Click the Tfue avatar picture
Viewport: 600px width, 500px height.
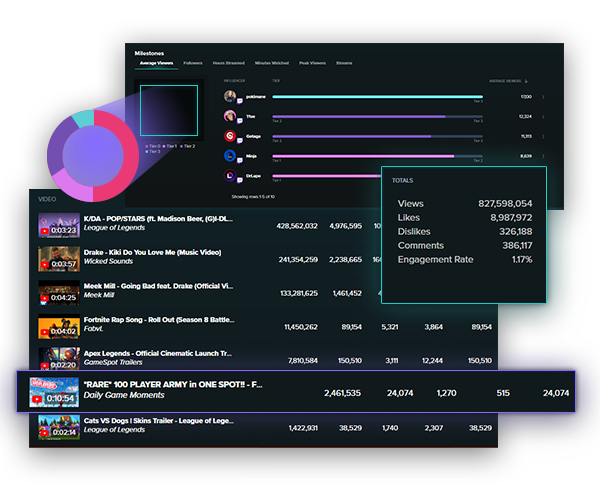(230, 116)
